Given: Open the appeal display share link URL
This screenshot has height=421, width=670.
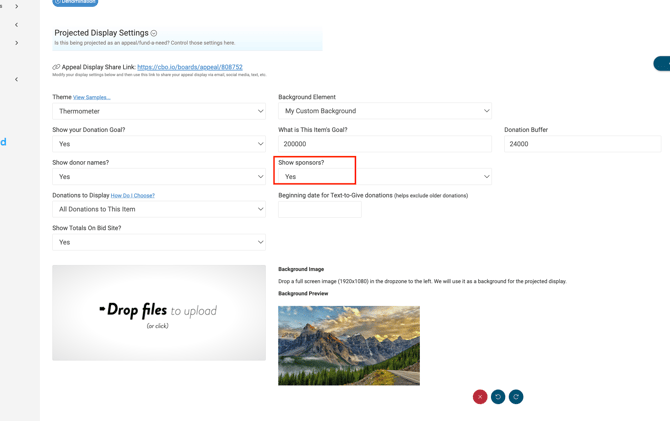Looking at the screenshot, I should tap(190, 67).
